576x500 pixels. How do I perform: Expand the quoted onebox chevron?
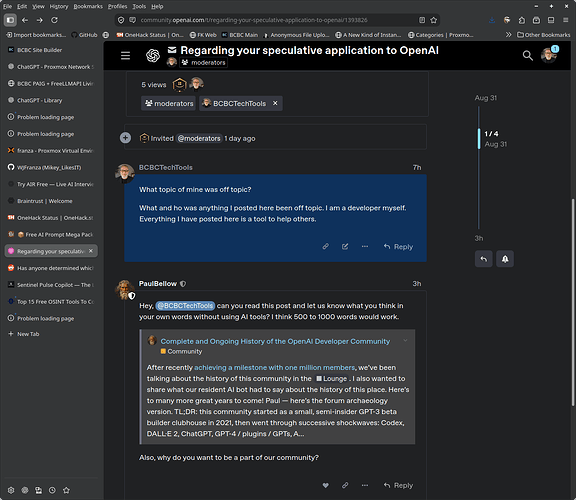tap(405, 341)
